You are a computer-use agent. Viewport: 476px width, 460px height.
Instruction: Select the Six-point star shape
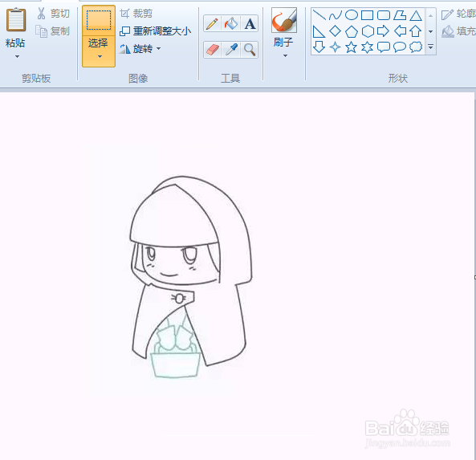[368, 47]
